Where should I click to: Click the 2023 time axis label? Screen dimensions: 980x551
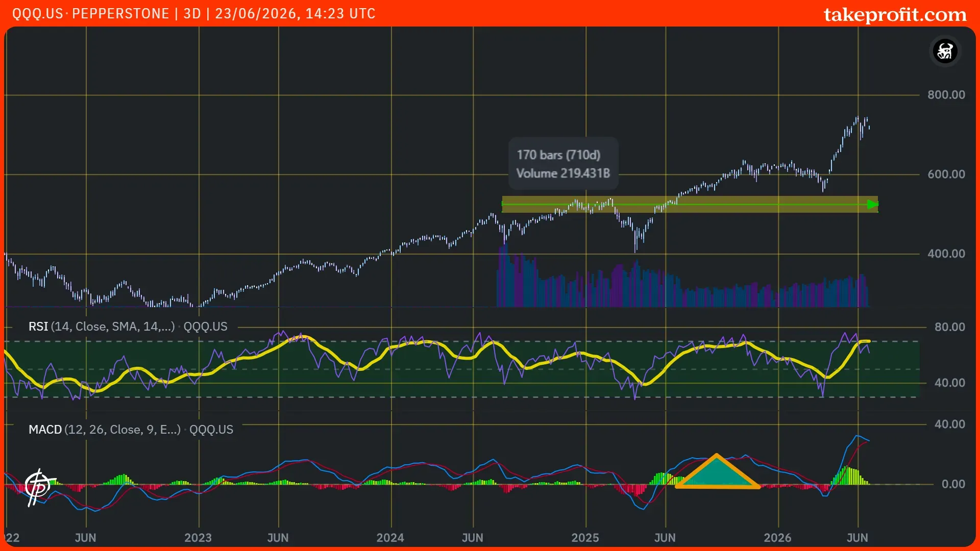pos(198,538)
